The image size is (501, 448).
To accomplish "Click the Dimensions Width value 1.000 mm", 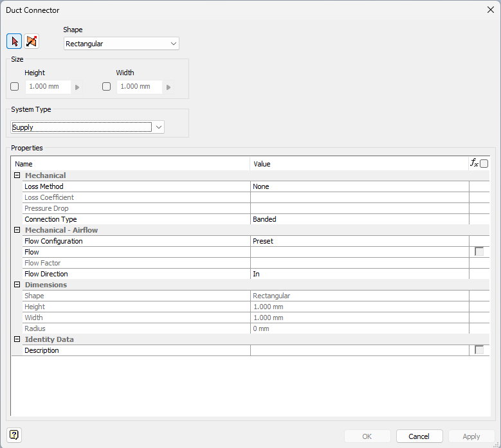I will point(360,318).
